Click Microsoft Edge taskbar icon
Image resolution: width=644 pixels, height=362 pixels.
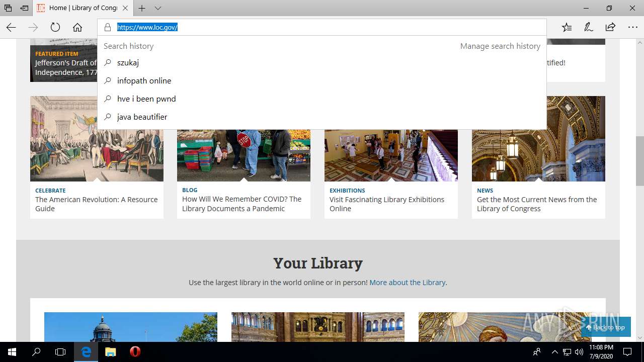tap(87, 352)
